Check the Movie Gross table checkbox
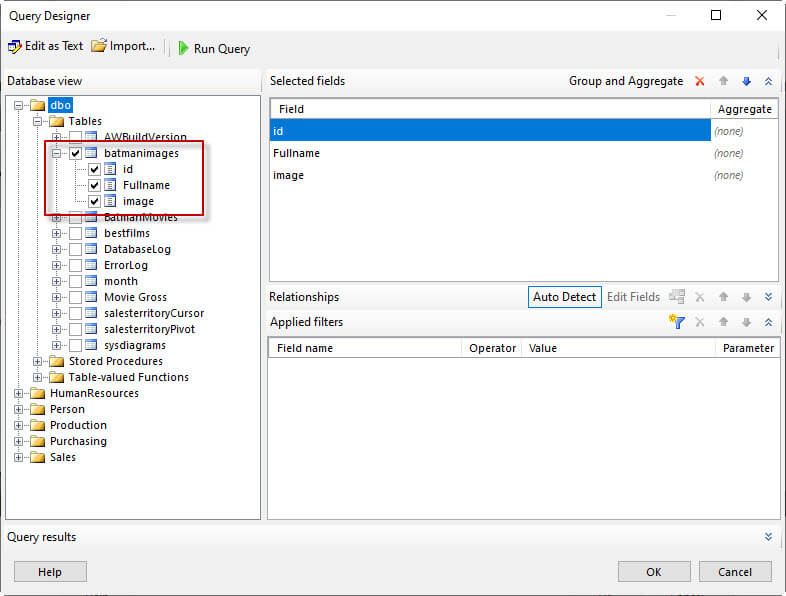This screenshot has height=596, width=786. point(75,297)
